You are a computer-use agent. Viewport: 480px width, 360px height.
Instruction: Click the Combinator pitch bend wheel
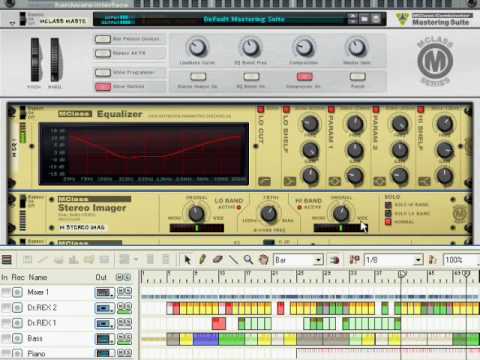pyautogui.click(x=35, y=60)
